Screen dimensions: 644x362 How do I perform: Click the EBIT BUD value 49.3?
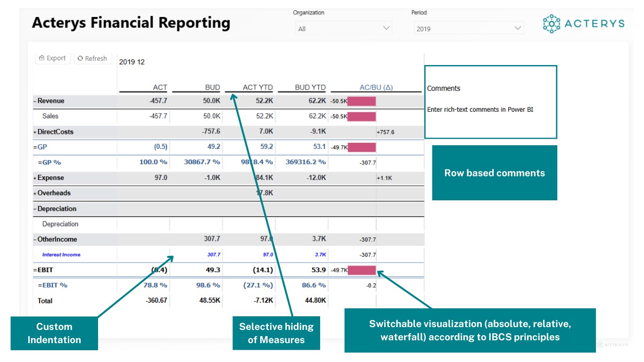(214, 270)
